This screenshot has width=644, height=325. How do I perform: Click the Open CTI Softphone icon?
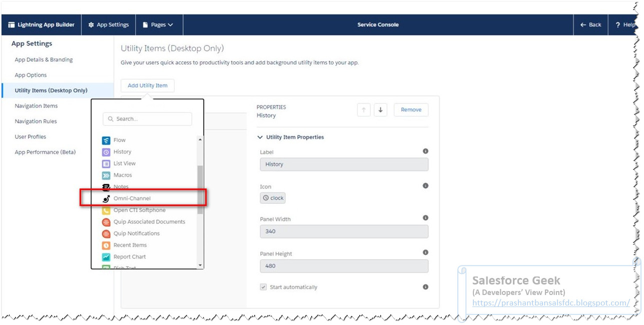pyautogui.click(x=106, y=210)
